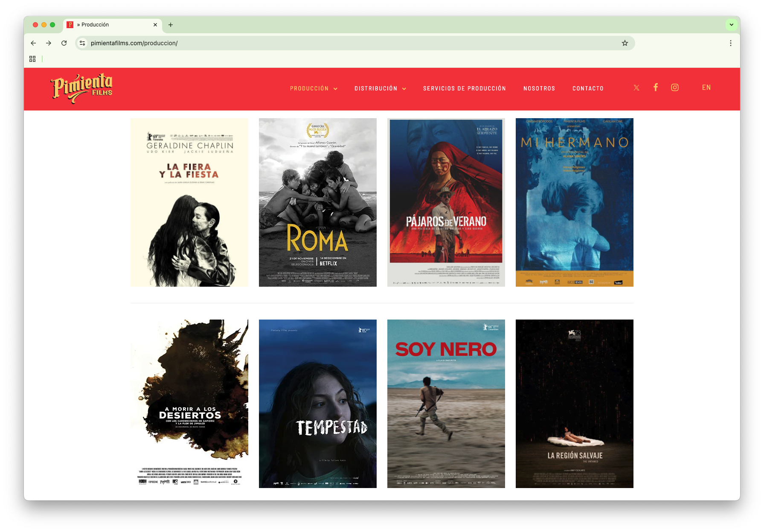Viewport: 764px width, 532px height.
Task: Click the X (Twitter) social icon
Action: [x=636, y=88]
